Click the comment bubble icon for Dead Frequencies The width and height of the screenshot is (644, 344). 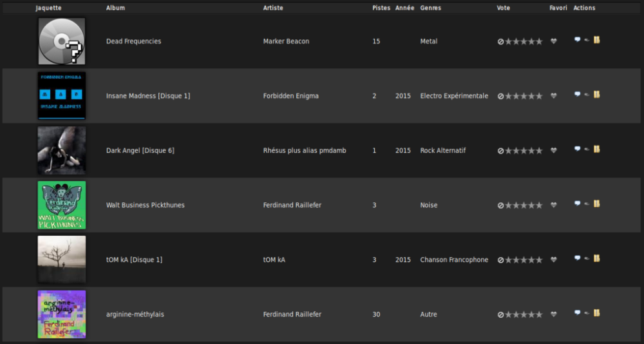pyautogui.click(x=577, y=40)
